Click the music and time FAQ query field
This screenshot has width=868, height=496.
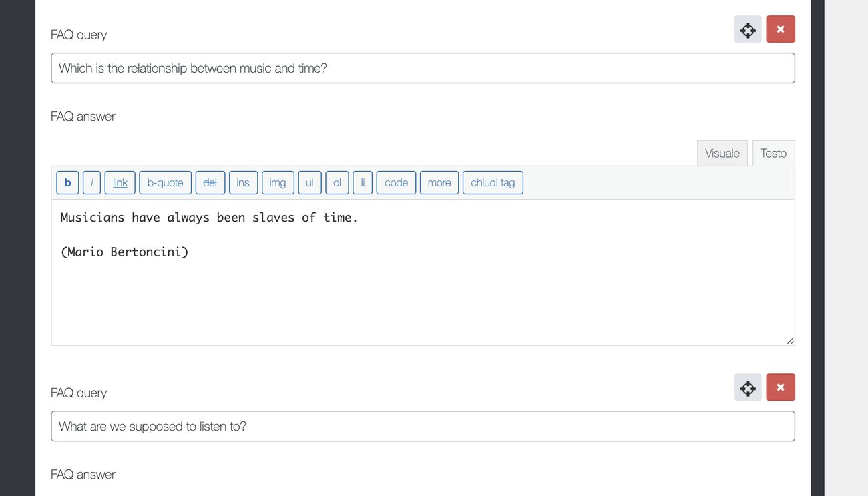(423, 68)
